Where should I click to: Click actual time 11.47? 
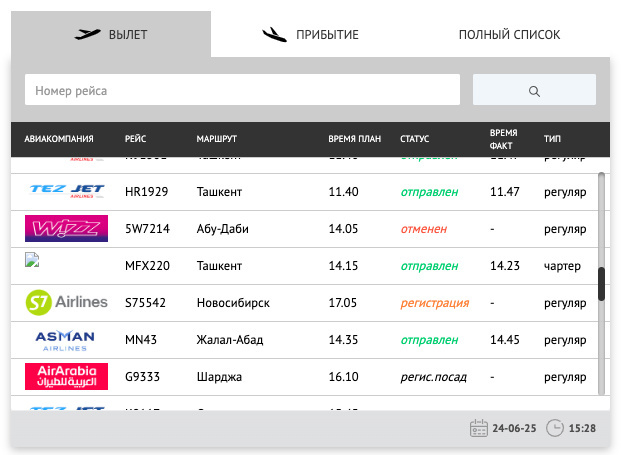[505, 192]
